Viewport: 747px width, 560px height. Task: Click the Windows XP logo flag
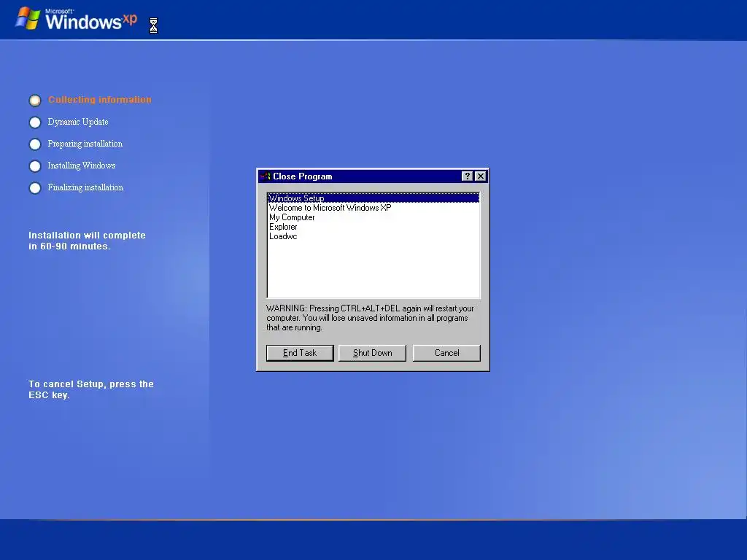[x=28, y=18]
